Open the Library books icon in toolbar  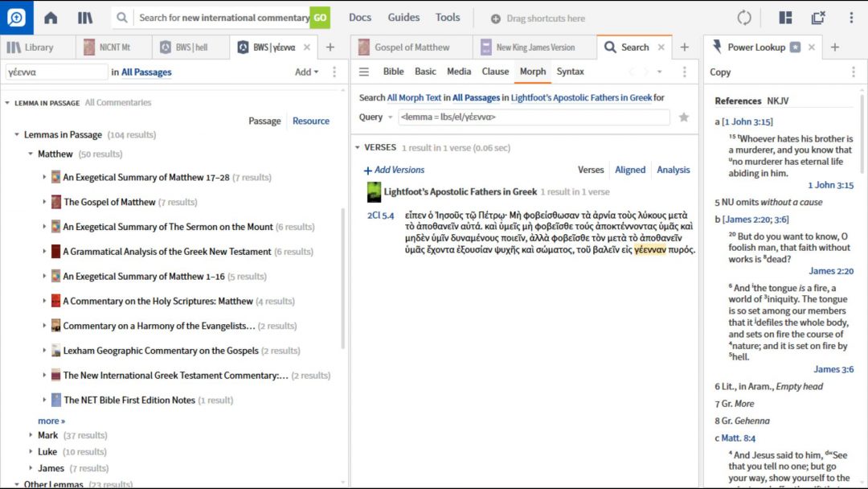coord(85,18)
